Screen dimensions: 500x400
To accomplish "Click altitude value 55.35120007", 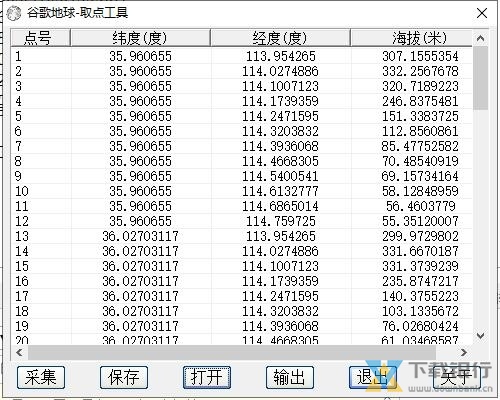I will [x=420, y=221].
